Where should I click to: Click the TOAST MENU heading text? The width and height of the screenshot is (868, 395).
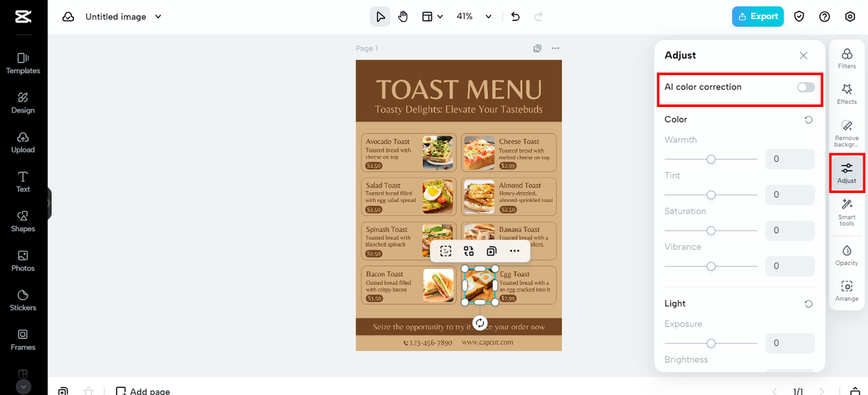point(459,89)
